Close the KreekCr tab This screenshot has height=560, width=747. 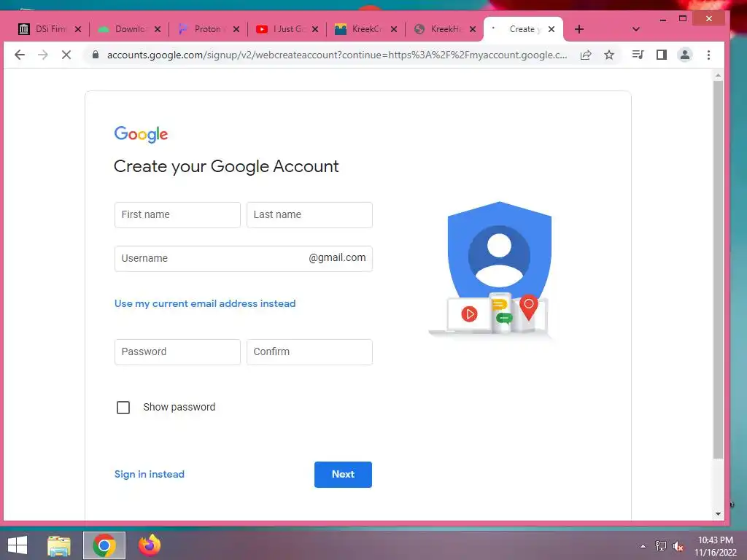(x=394, y=29)
